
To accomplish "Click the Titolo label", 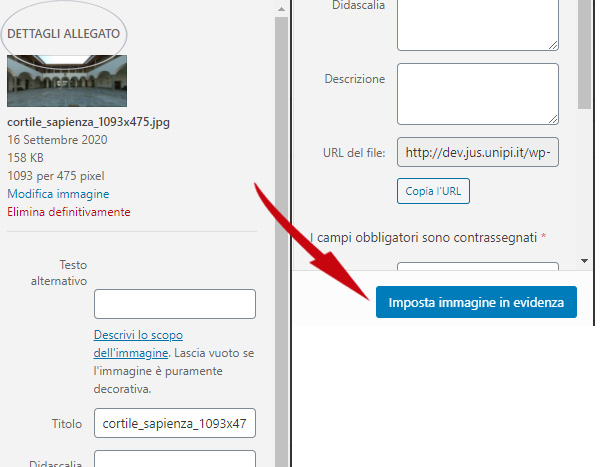I will click(67, 424).
